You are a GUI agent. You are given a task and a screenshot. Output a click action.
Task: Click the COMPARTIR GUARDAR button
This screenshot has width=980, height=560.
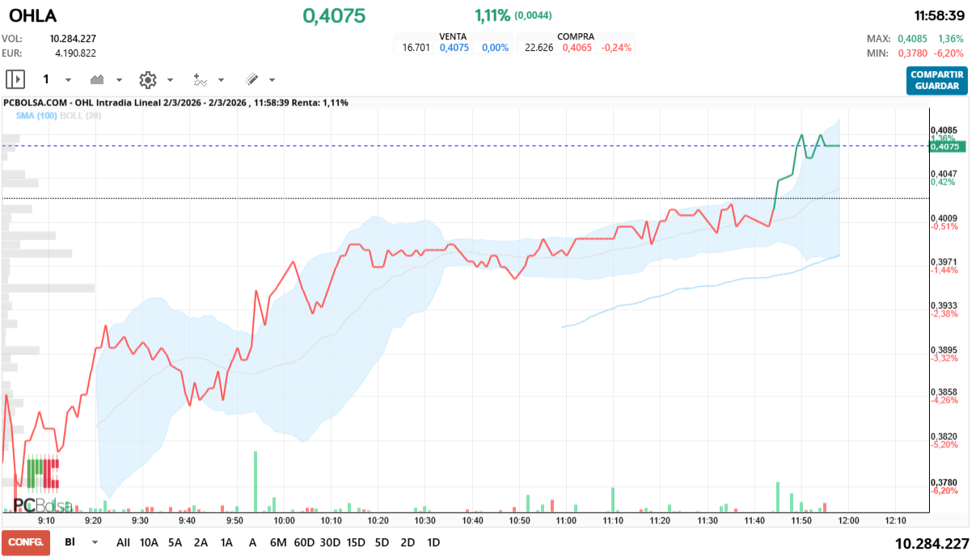(936, 80)
